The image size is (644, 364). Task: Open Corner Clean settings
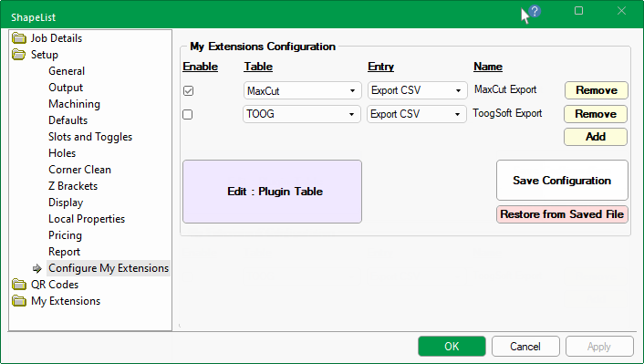[79, 170]
